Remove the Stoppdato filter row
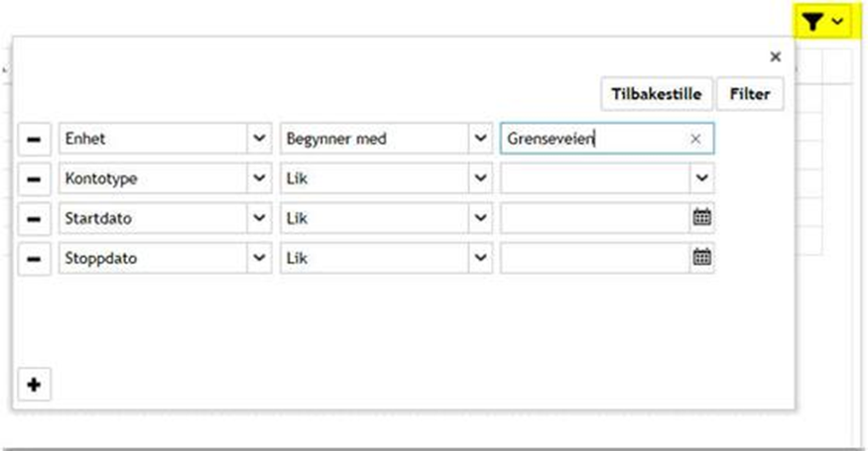 tap(34, 258)
